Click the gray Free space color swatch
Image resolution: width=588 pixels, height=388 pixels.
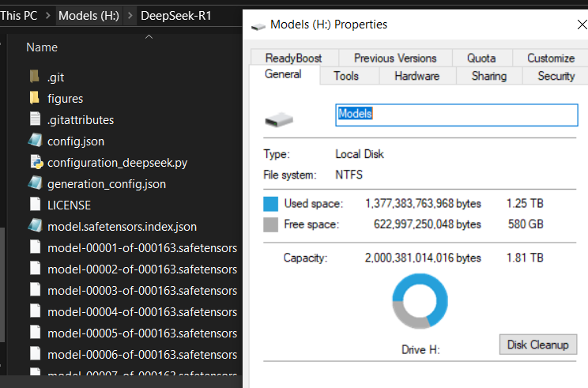[x=271, y=224]
